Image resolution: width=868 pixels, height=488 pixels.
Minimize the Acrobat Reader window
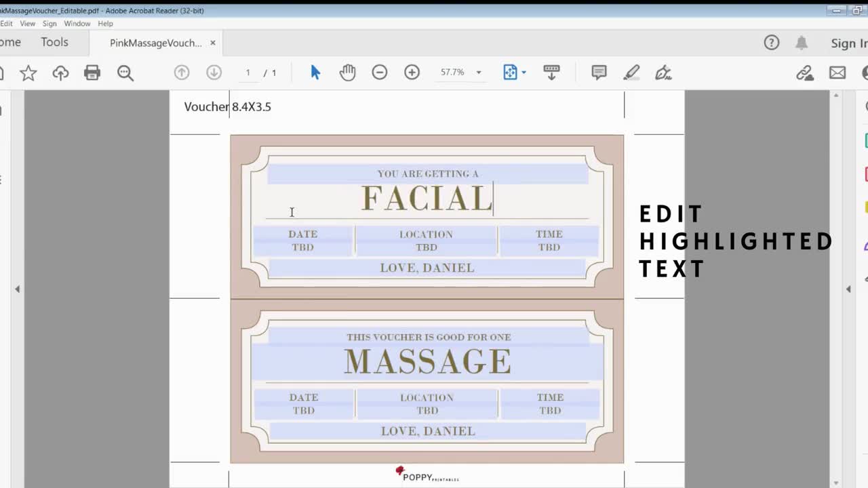click(838, 10)
